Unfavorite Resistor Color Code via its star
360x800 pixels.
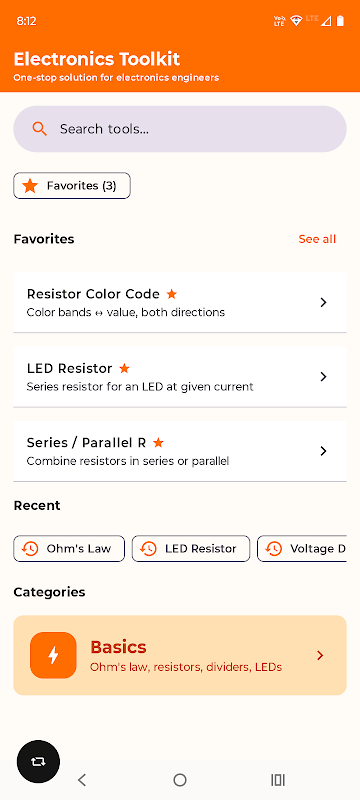click(172, 294)
